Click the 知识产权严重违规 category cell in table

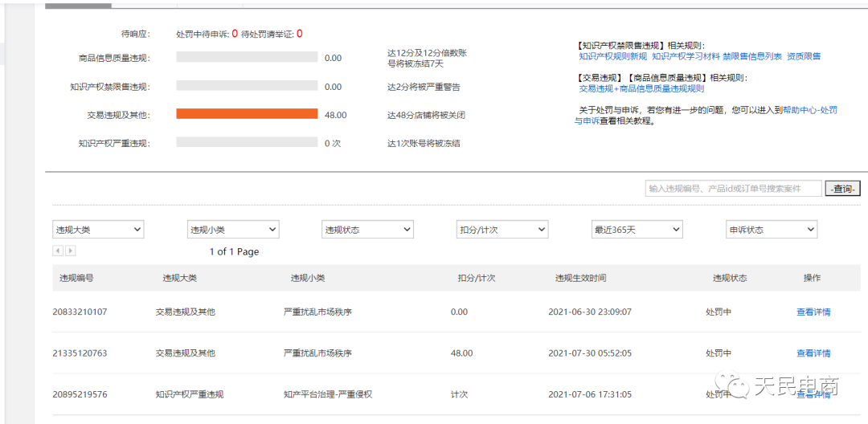tap(190, 395)
